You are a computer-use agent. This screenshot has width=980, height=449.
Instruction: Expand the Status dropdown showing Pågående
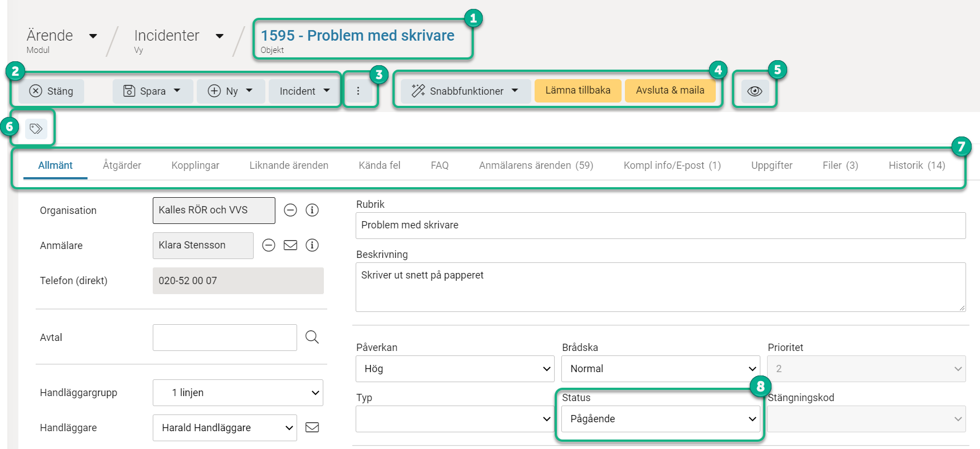click(x=660, y=419)
